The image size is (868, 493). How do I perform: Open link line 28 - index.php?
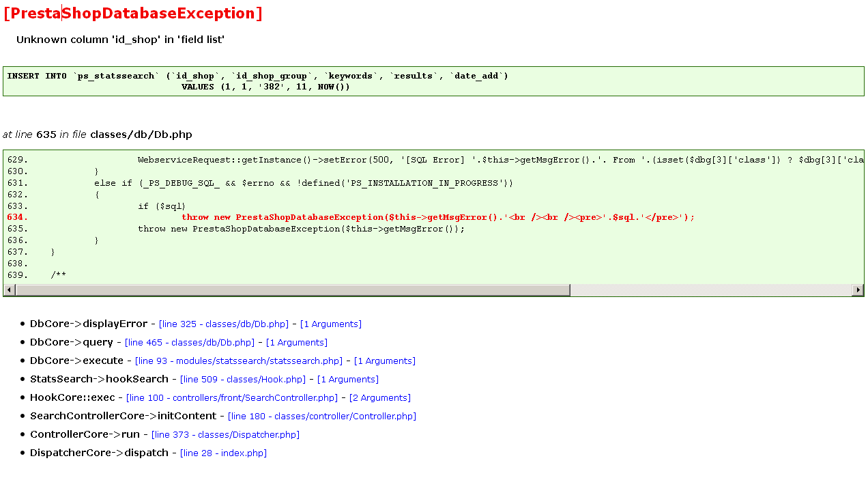(x=223, y=453)
